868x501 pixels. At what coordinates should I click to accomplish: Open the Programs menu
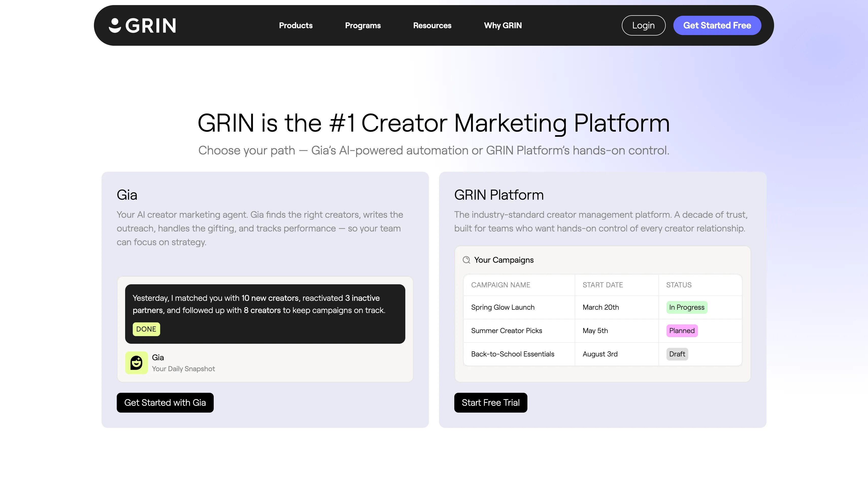coord(363,25)
